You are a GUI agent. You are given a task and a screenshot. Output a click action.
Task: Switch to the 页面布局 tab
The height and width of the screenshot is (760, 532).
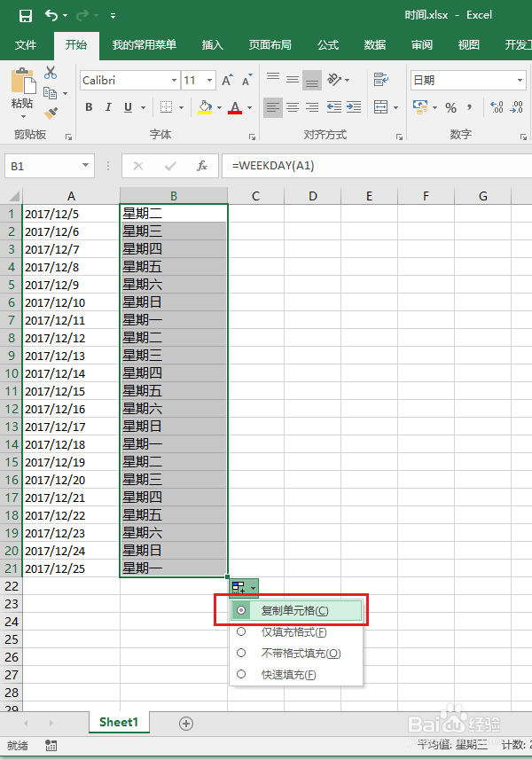(x=270, y=45)
